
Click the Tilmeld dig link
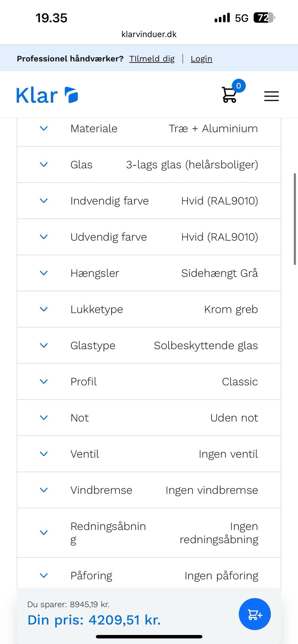point(152,59)
